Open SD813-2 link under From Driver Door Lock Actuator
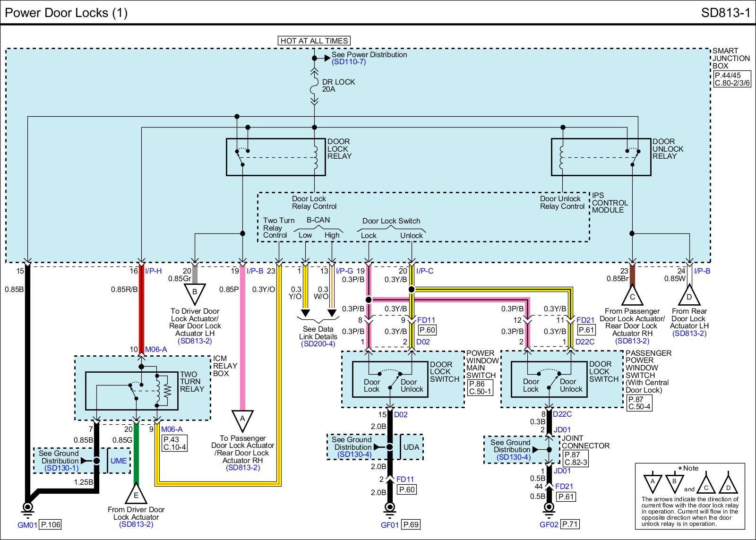756x540 pixels. tap(136, 524)
